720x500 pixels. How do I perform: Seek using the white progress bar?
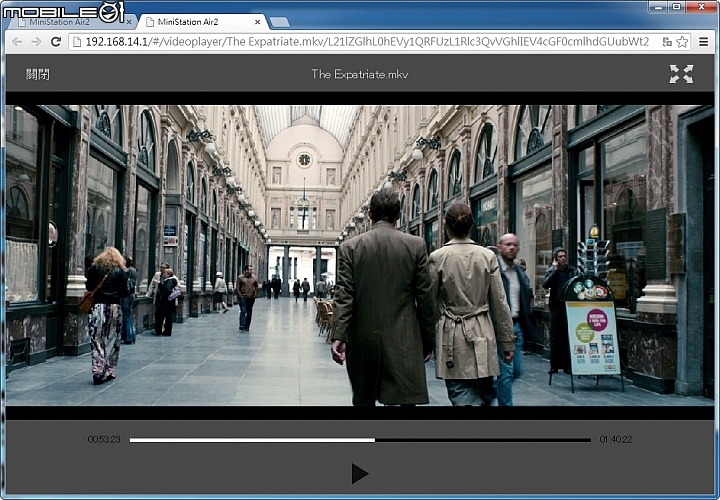pyautogui.click(x=360, y=440)
